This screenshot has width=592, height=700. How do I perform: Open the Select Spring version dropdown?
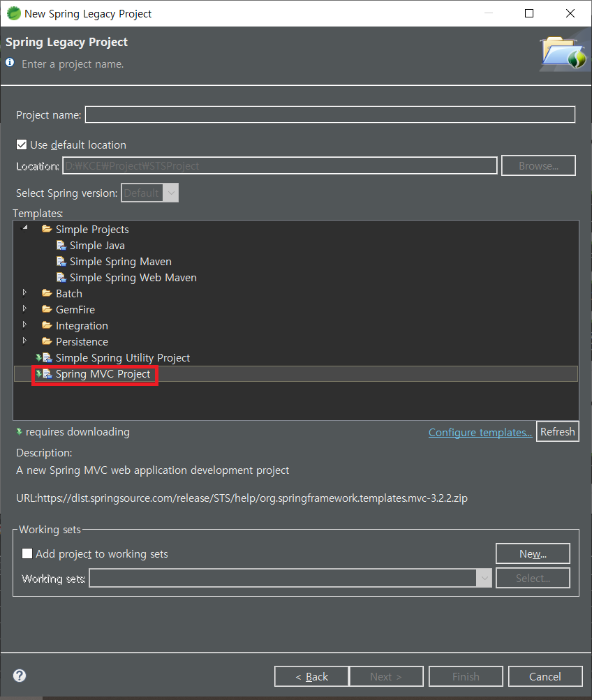(x=149, y=193)
